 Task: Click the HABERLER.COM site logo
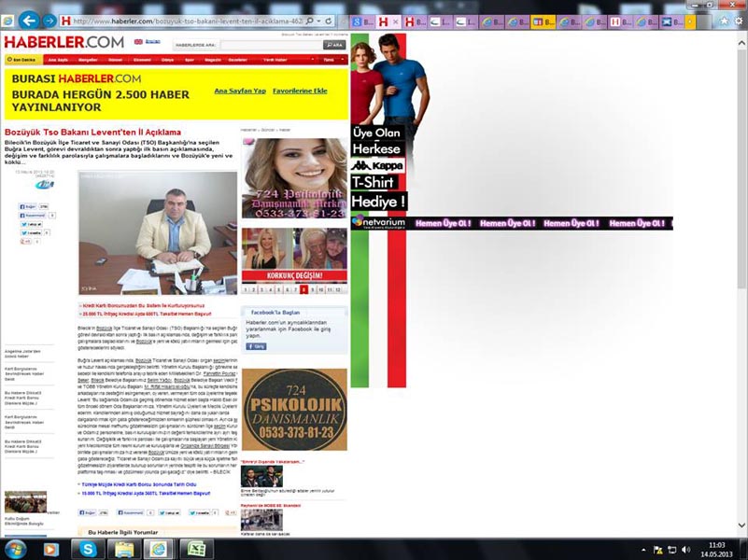pos(64,42)
